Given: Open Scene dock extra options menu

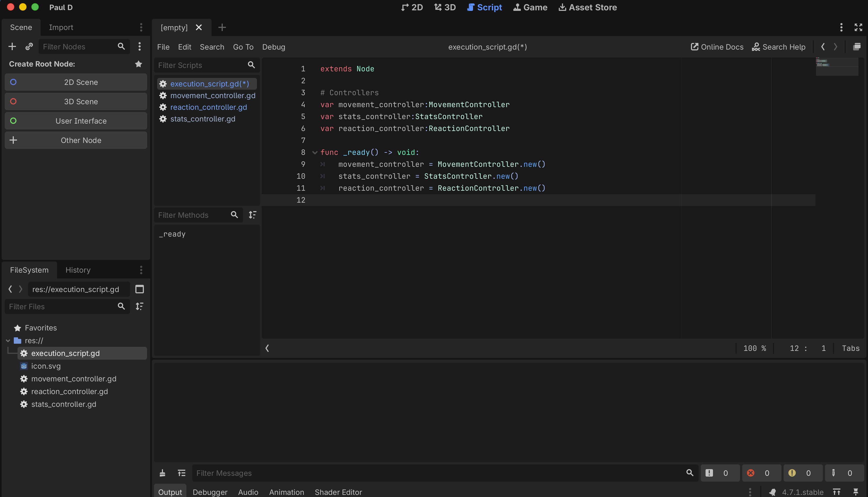Looking at the screenshot, I should pyautogui.click(x=139, y=46).
